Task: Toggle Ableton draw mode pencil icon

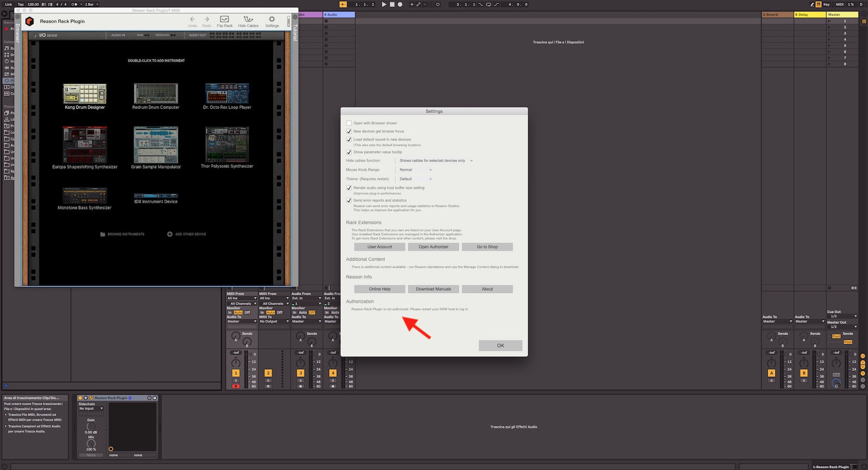Action: point(812,4)
